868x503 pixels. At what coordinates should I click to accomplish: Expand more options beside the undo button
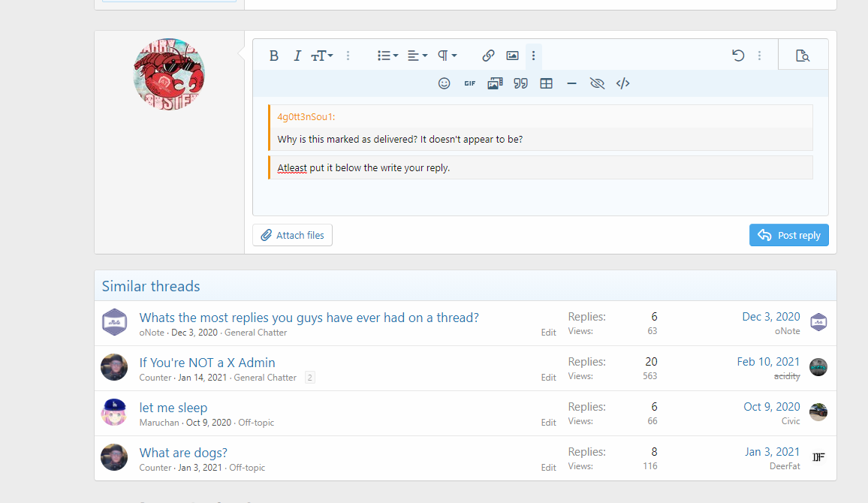[x=760, y=56]
